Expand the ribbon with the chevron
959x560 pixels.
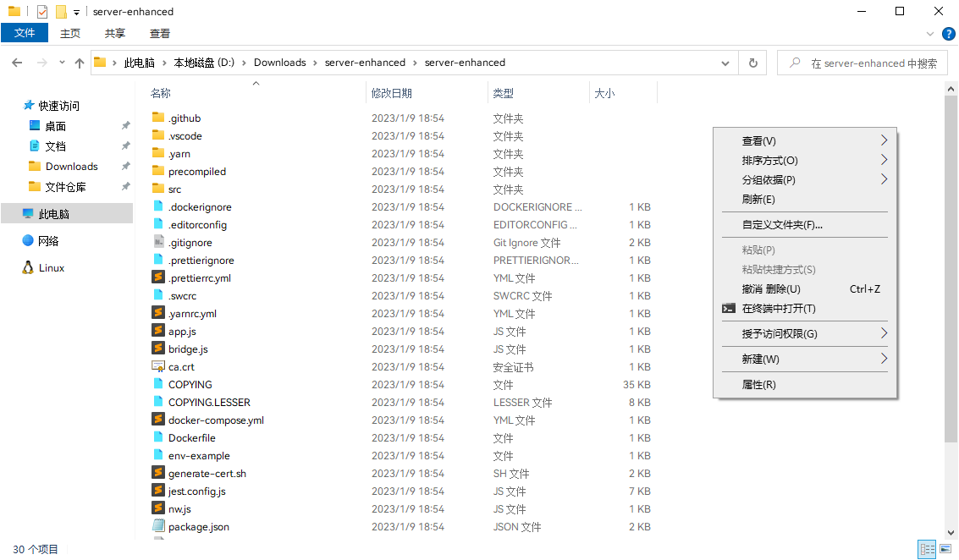point(930,34)
